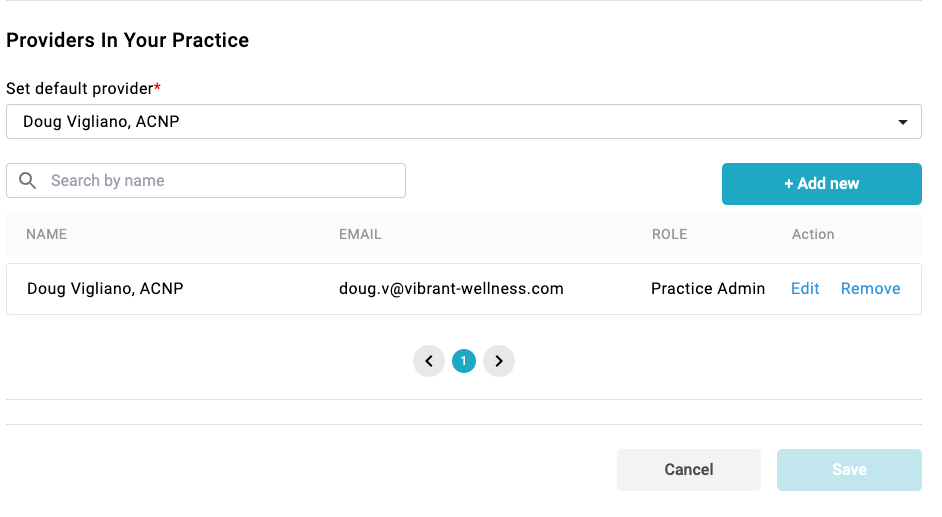Screen dimensions: 942x517
Task: Click the Action column header
Action: pyautogui.click(x=813, y=234)
